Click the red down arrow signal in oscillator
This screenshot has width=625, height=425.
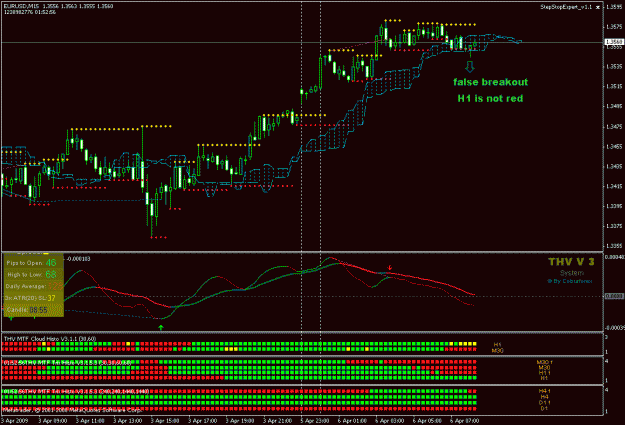[390, 268]
